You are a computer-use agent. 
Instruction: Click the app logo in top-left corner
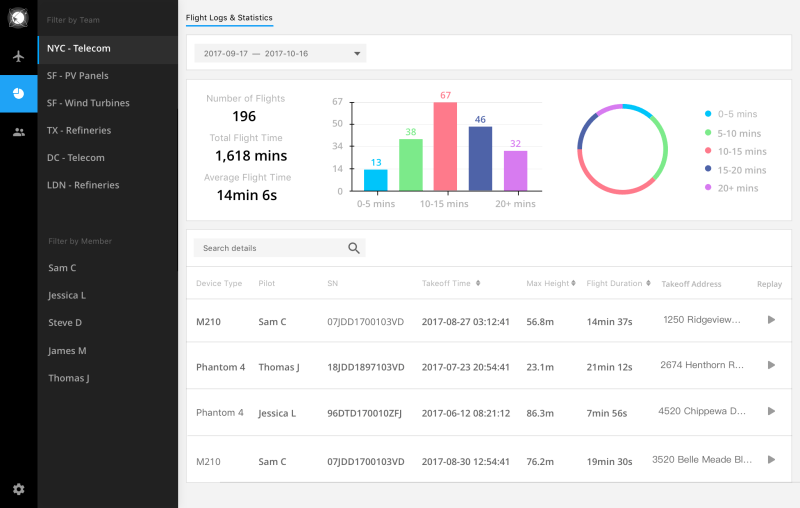pos(18,18)
